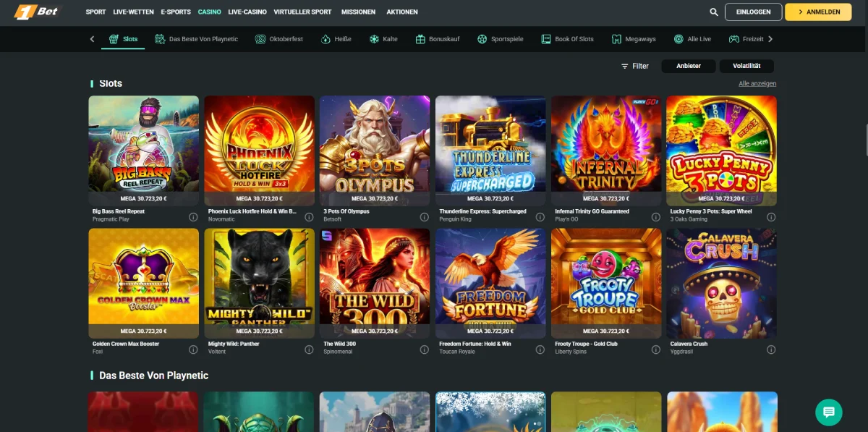Open the Sportspiele category tab
The width and height of the screenshot is (868, 432).
[501, 39]
